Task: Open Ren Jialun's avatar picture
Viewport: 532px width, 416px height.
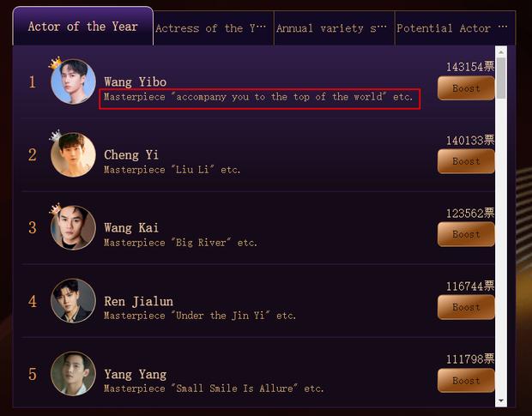Action: point(73,301)
